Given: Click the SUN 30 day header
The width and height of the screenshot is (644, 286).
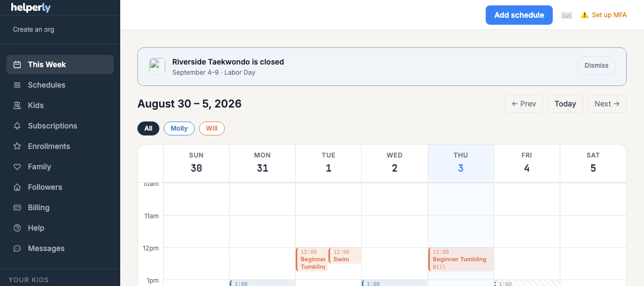Looking at the screenshot, I should pyautogui.click(x=196, y=162).
